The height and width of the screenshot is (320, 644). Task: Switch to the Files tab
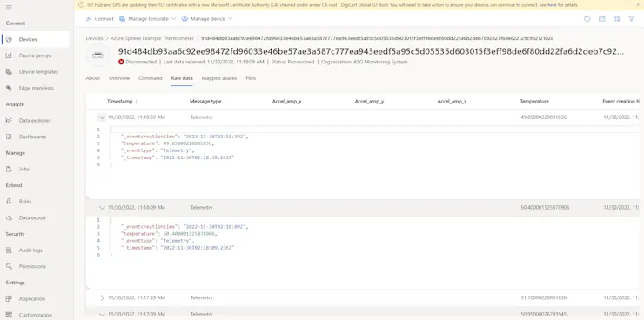click(x=251, y=78)
